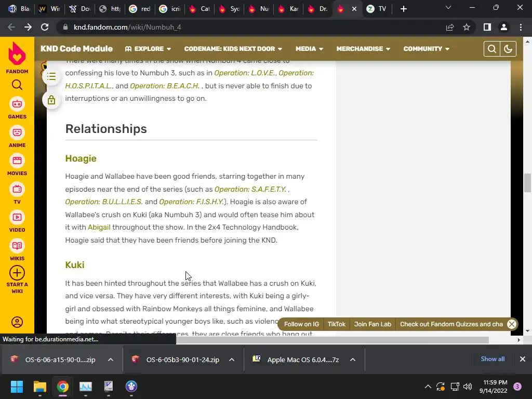Image resolution: width=532 pixels, height=399 pixels.
Task: Go back to previous page
Action: point(11,27)
